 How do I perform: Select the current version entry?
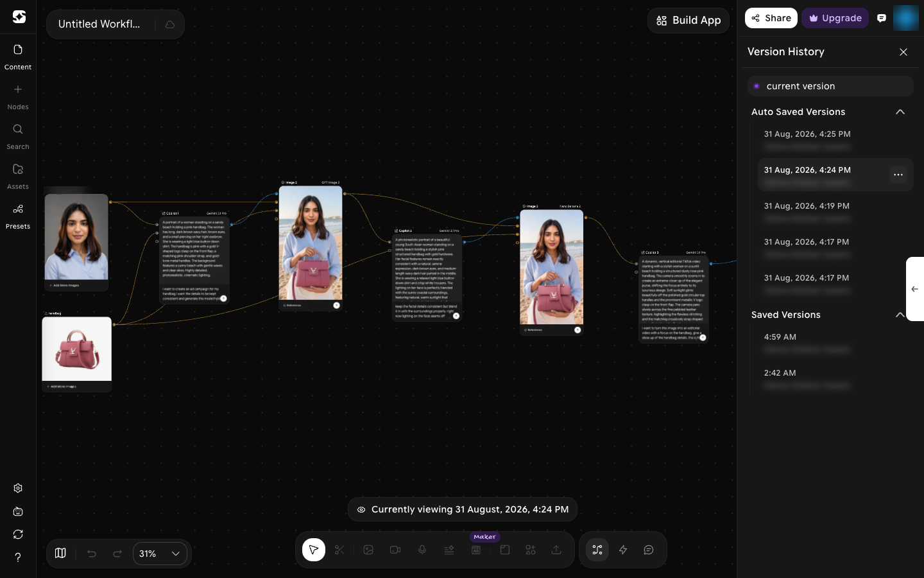(830, 86)
